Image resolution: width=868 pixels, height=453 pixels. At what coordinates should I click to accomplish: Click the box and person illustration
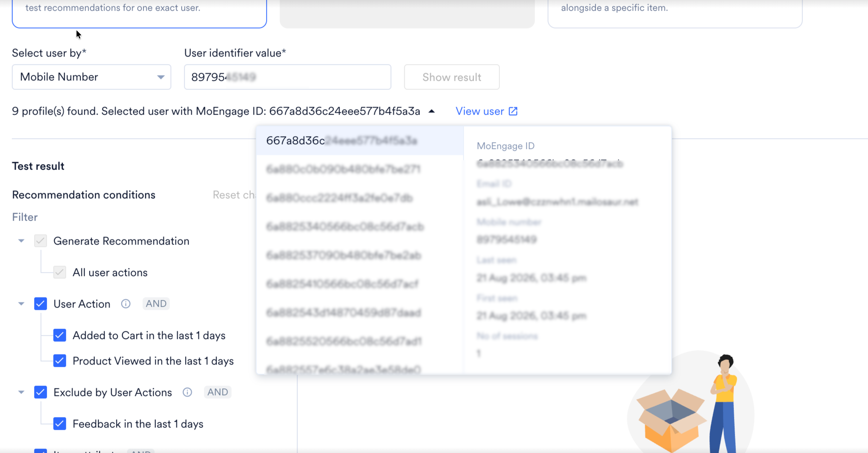click(691, 402)
